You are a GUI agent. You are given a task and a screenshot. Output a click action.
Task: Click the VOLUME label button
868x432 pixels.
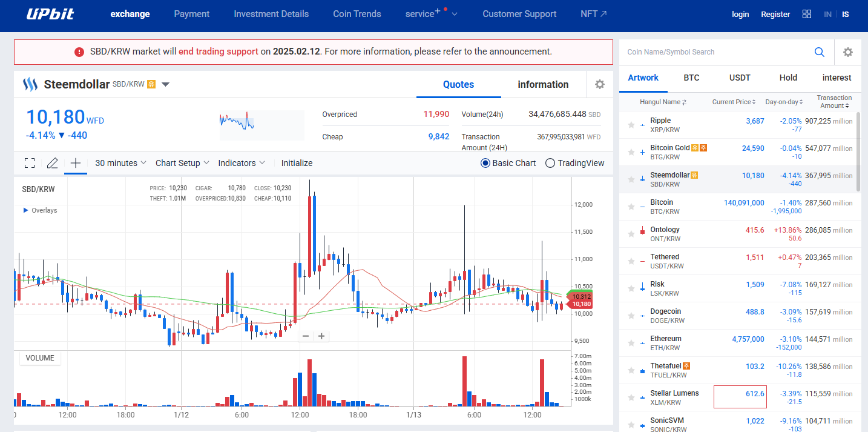pos(40,358)
